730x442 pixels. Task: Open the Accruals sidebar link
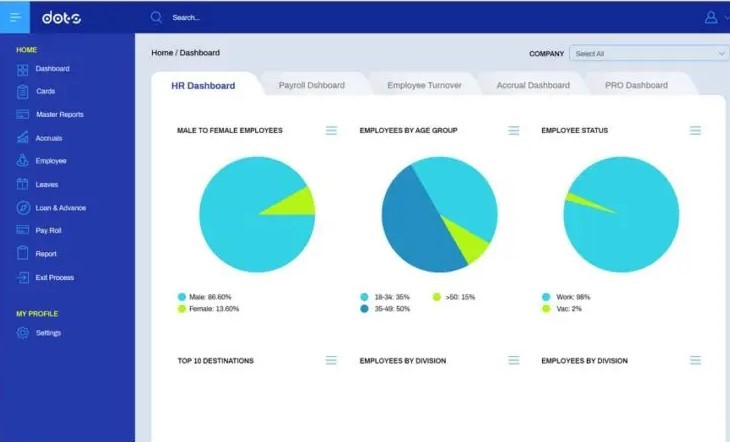pyautogui.click(x=49, y=138)
